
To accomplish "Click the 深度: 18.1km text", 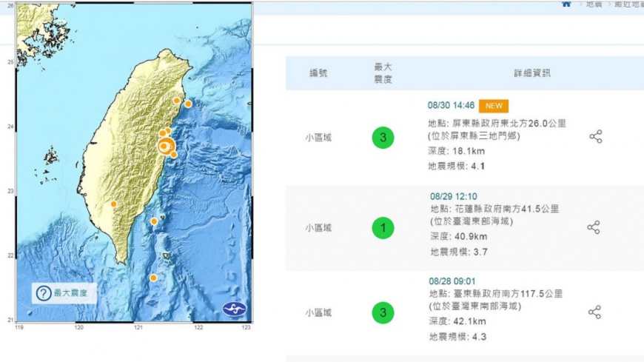I will click(456, 151).
